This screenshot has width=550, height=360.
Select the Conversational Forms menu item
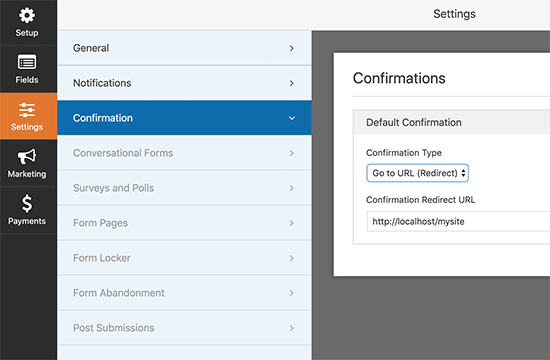[185, 153]
